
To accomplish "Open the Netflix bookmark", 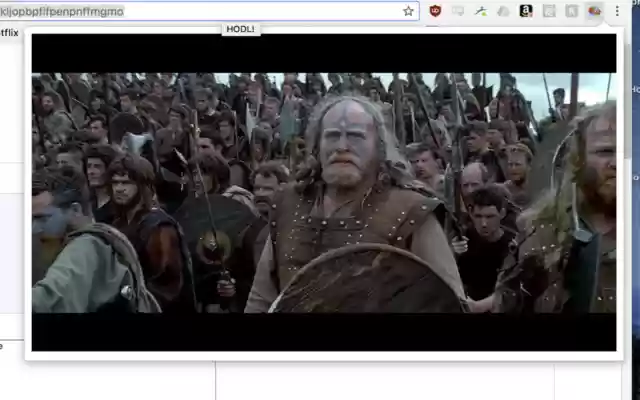I will pos(9,33).
